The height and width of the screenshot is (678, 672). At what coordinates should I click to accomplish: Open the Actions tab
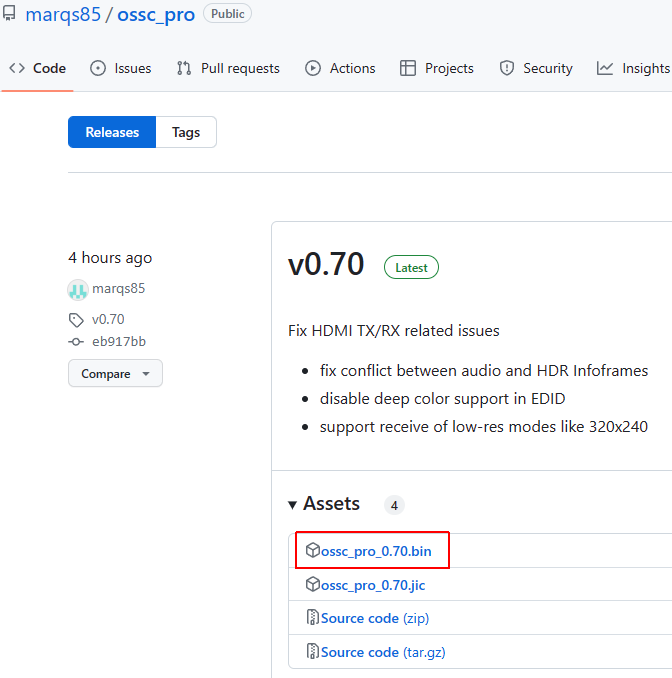point(340,68)
